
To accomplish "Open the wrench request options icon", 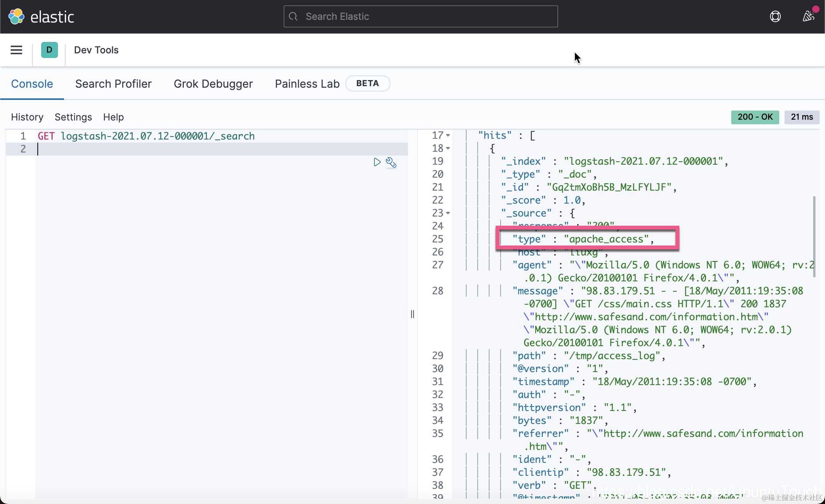I will coord(391,162).
